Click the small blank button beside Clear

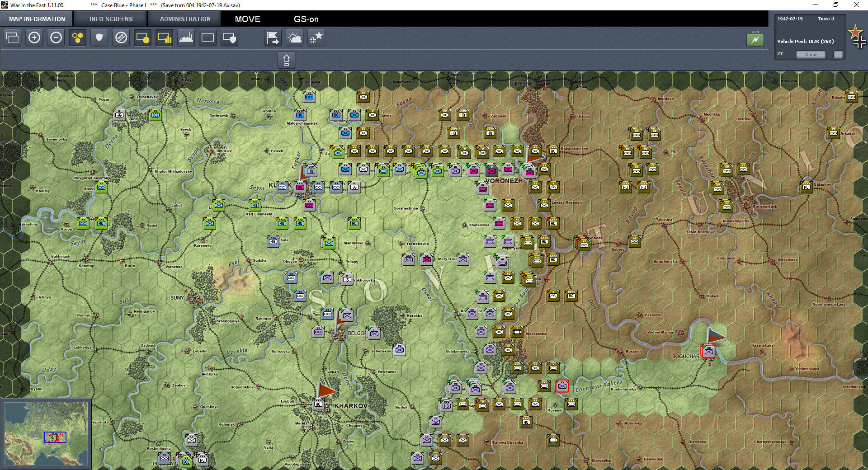(x=838, y=54)
